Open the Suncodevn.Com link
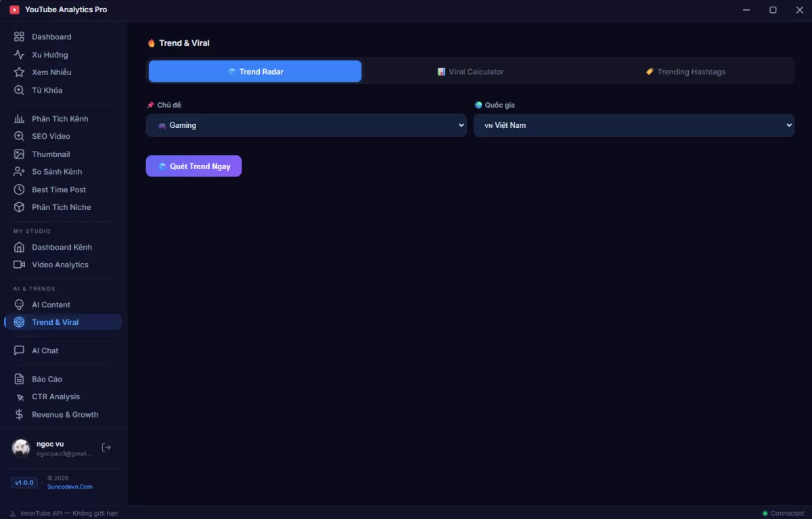 click(70, 487)
